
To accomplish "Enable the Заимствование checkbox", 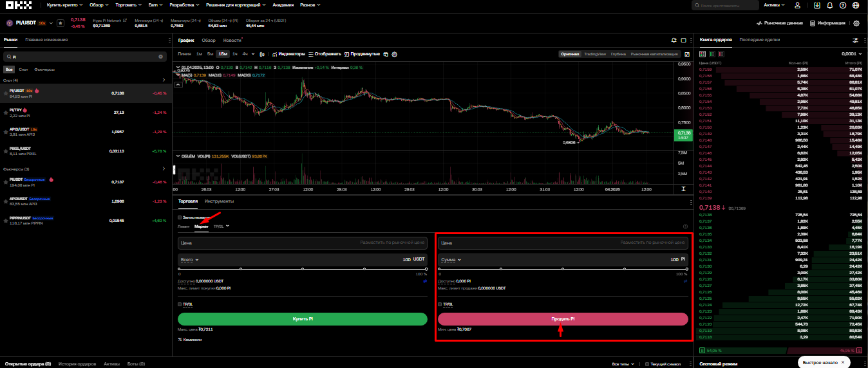I will coord(180,217).
